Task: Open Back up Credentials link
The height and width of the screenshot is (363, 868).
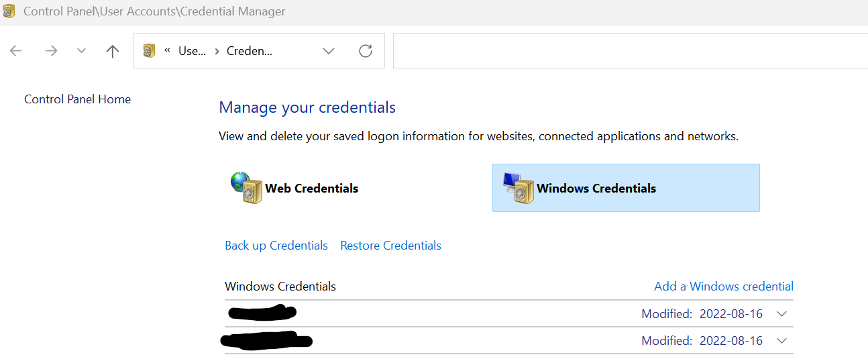Action: pyautogui.click(x=276, y=246)
